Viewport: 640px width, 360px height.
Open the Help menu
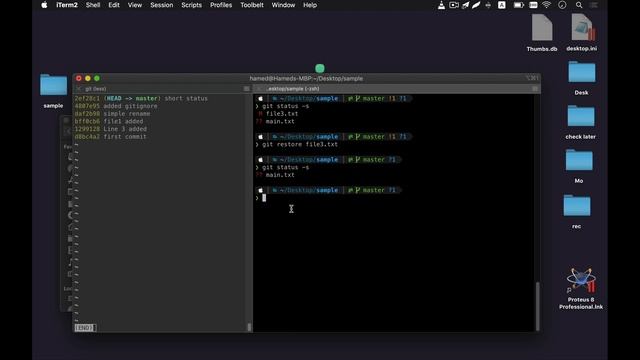click(x=310, y=5)
